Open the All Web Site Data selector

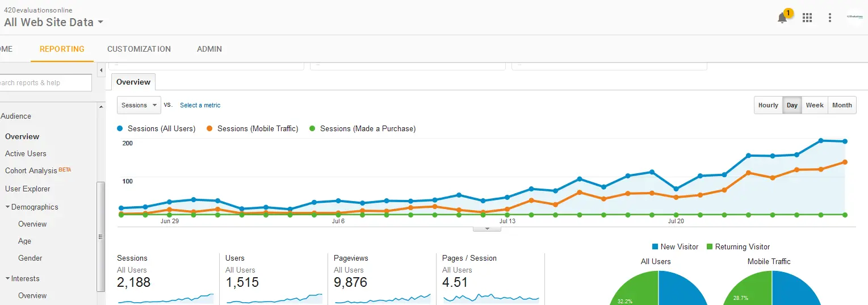[x=53, y=22]
